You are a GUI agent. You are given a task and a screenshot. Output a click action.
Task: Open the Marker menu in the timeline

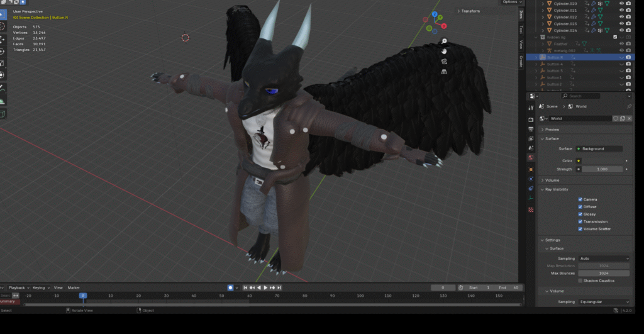(x=74, y=287)
